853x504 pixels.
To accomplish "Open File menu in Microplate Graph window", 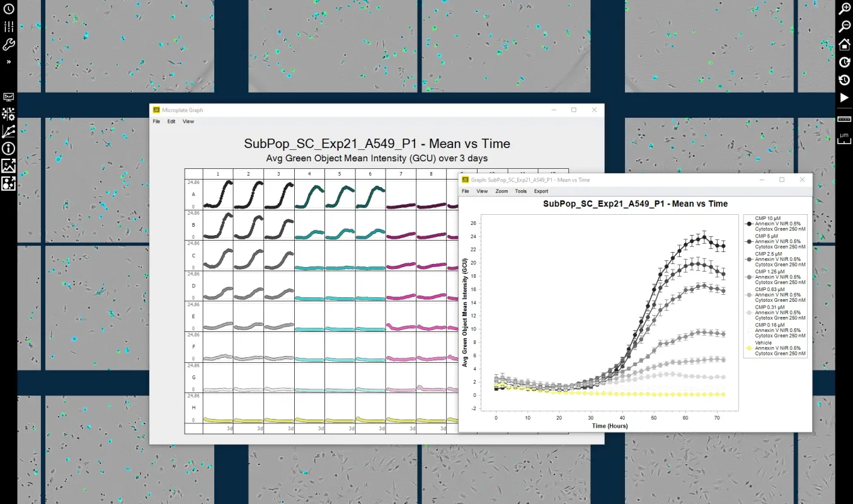I will point(156,122).
